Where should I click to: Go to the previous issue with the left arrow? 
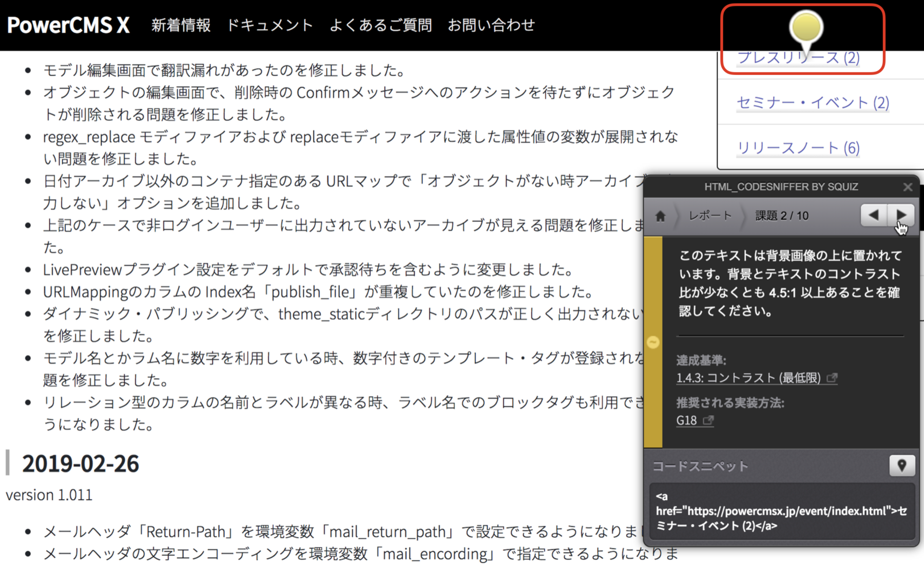874,216
